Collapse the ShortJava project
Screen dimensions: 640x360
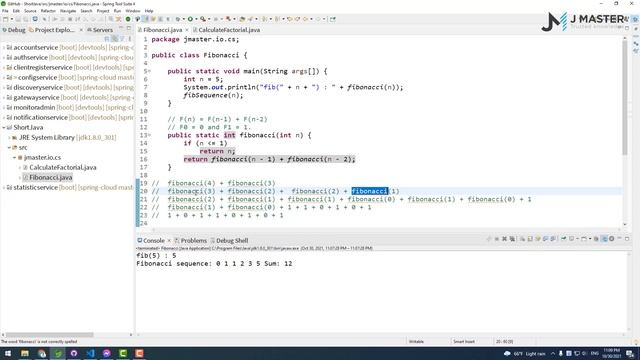pos(4,127)
